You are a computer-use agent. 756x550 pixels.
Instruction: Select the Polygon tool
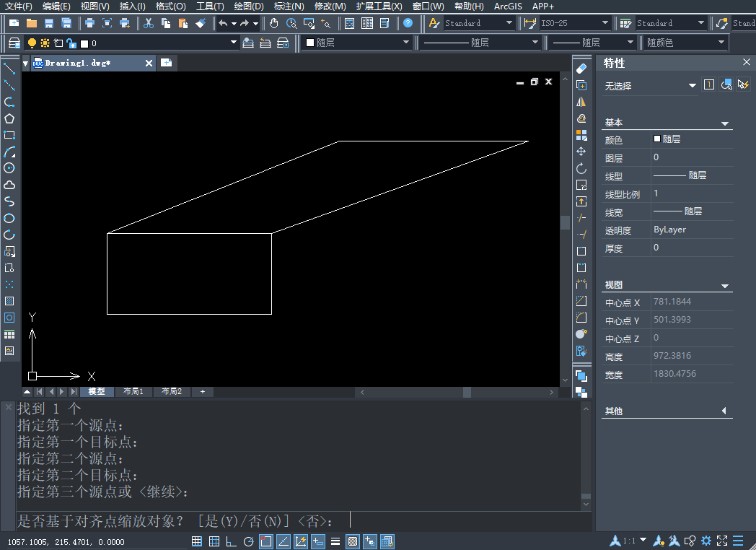point(9,118)
